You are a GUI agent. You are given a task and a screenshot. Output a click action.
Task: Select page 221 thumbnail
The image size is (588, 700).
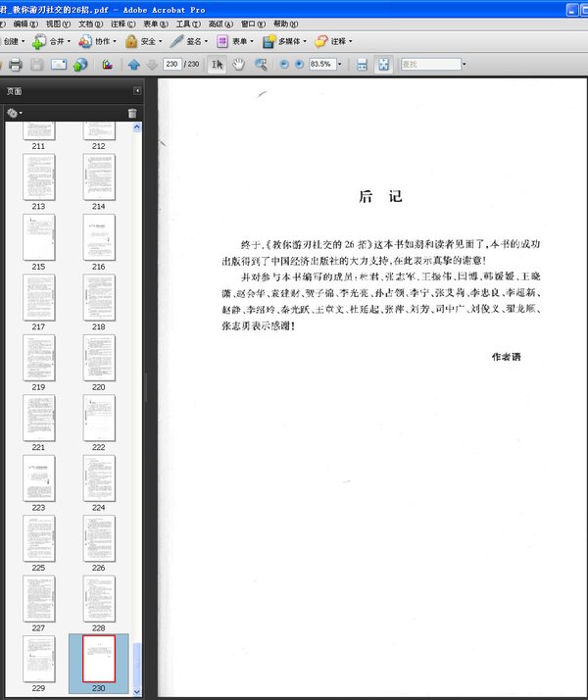tap(39, 418)
